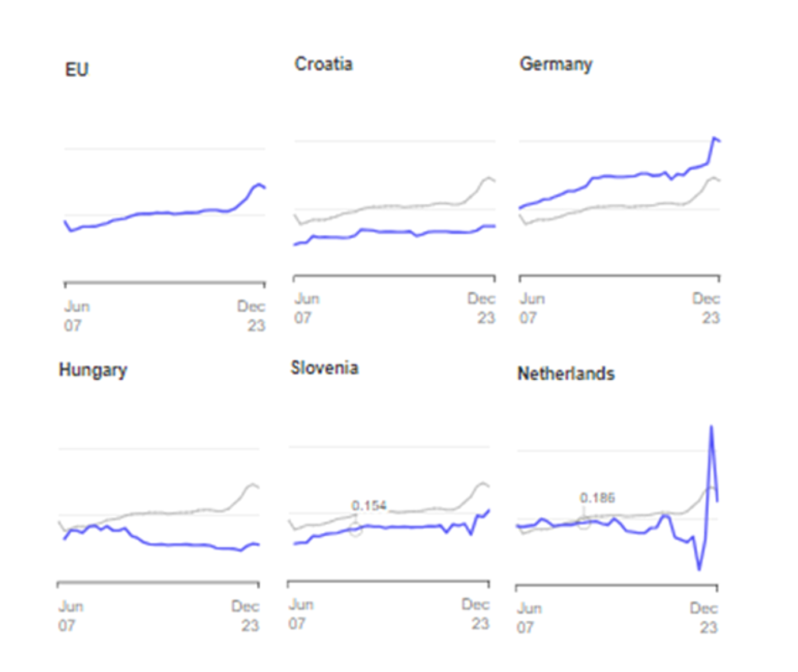The image size is (798, 672).
Task: Click the Jun 07 label under Netherlands chart
Action: (529, 617)
